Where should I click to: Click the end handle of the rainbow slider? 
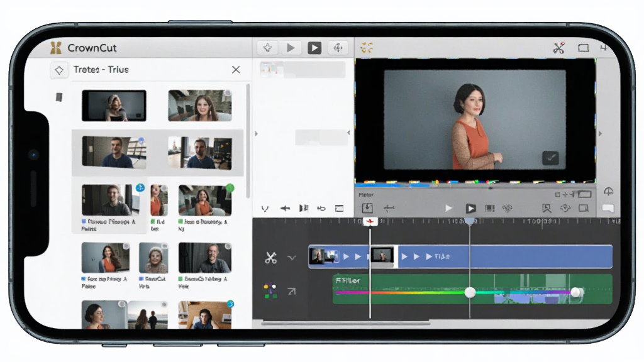pos(576,292)
